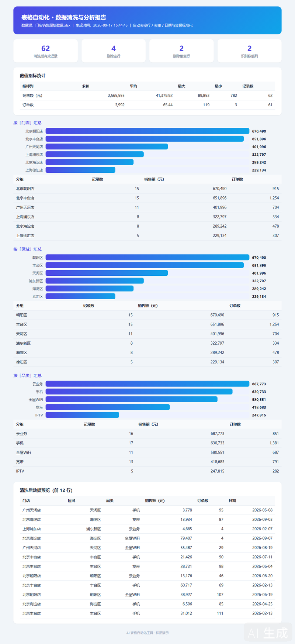The width and height of the screenshot is (295, 644).
Task: Click the 按「区域」汇总 section heading
Action: 28,249
